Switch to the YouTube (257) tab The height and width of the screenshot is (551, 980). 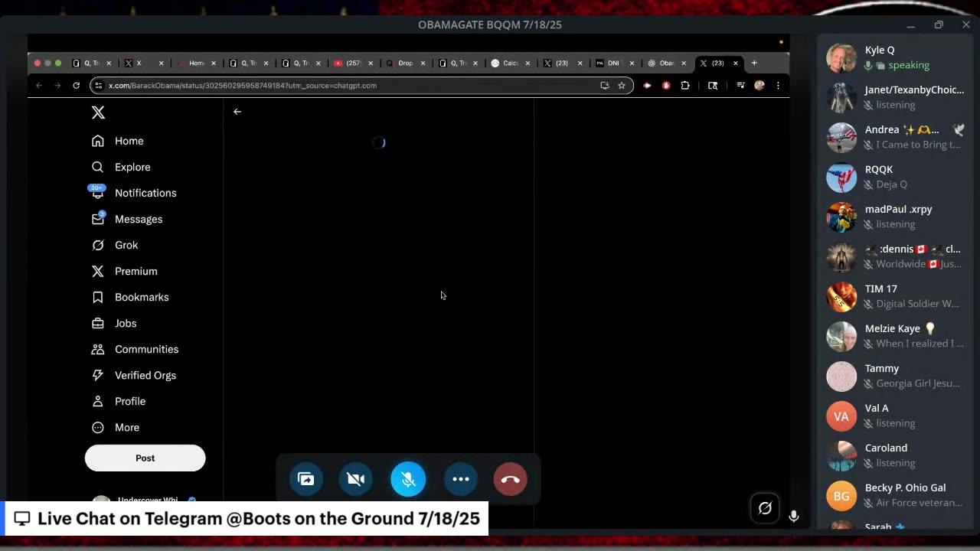pyautogui.click(x=353, y=63)
